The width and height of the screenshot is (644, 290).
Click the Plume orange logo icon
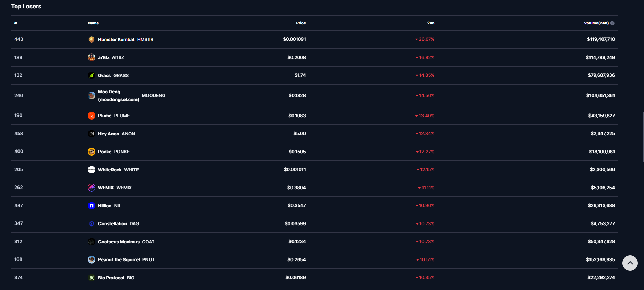pos(91,116)
